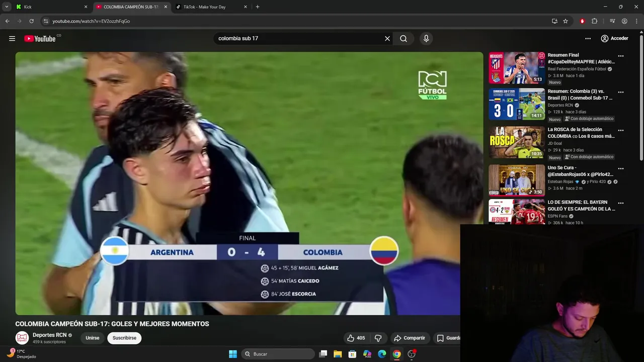
Task: Like the video with thumbs up
Action: tap(356, 338)
